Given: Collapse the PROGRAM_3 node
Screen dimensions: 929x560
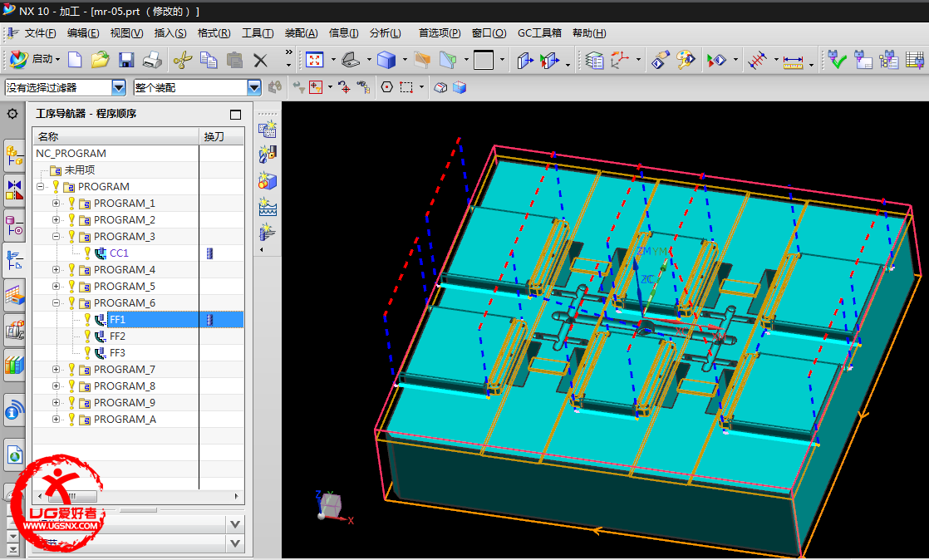Looking at the screenshot, I should pyautogui.click(x=57, y=237).
